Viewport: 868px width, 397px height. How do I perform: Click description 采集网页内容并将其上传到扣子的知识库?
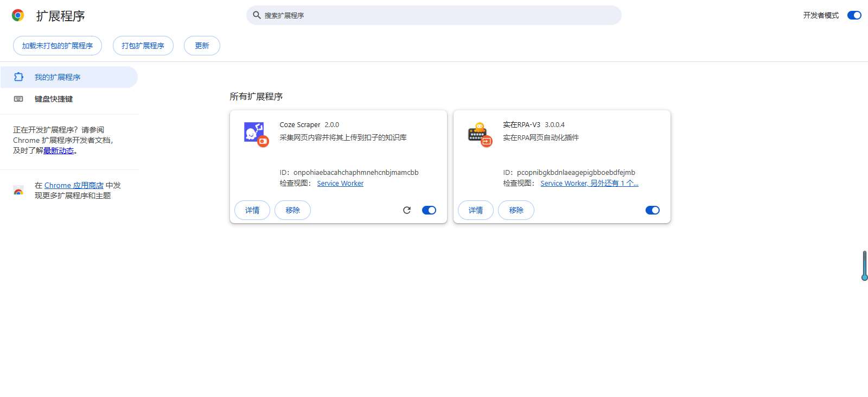pyautogui.click(x=343, y=137)
